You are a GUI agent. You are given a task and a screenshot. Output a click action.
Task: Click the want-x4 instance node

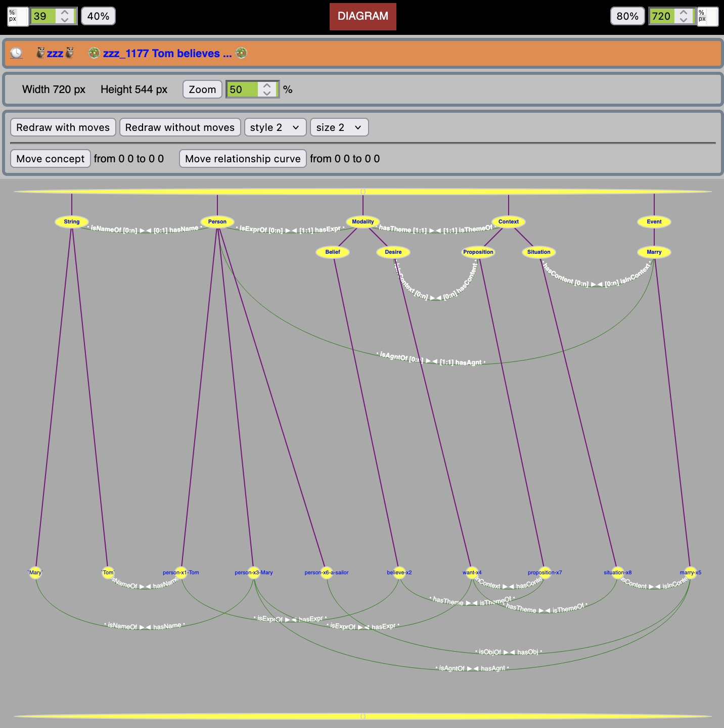click(472, 572)
